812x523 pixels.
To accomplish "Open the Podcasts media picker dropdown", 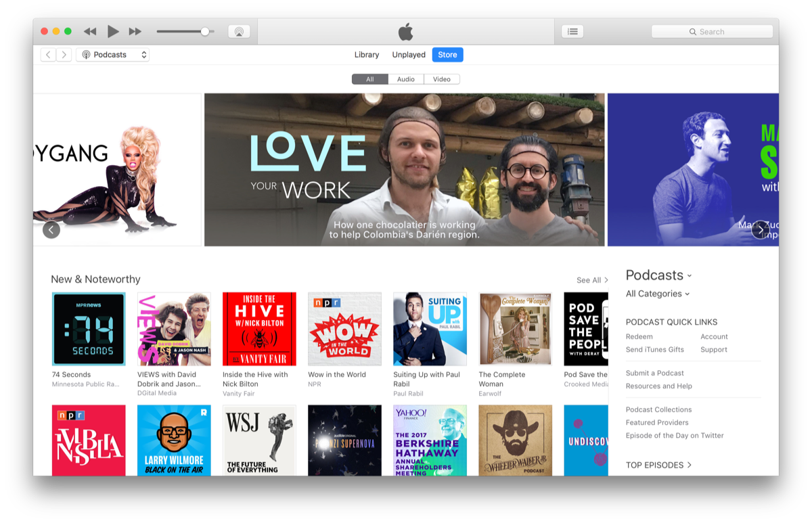I will coord(112,54).
